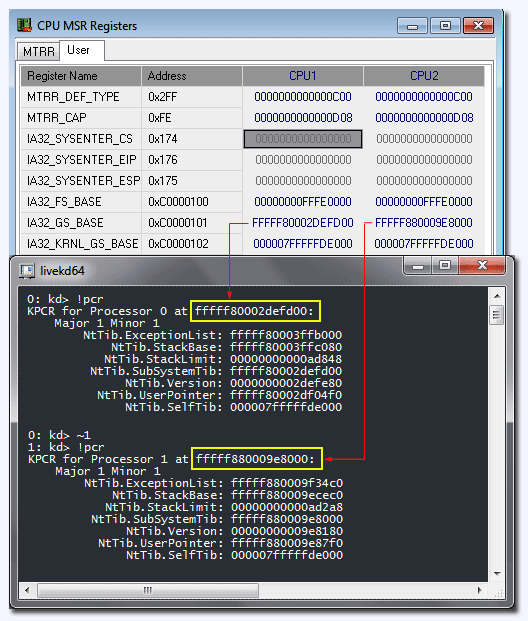Click the CPU1 column header
Viewport: 528px width, 621px height.
point(303,76)
